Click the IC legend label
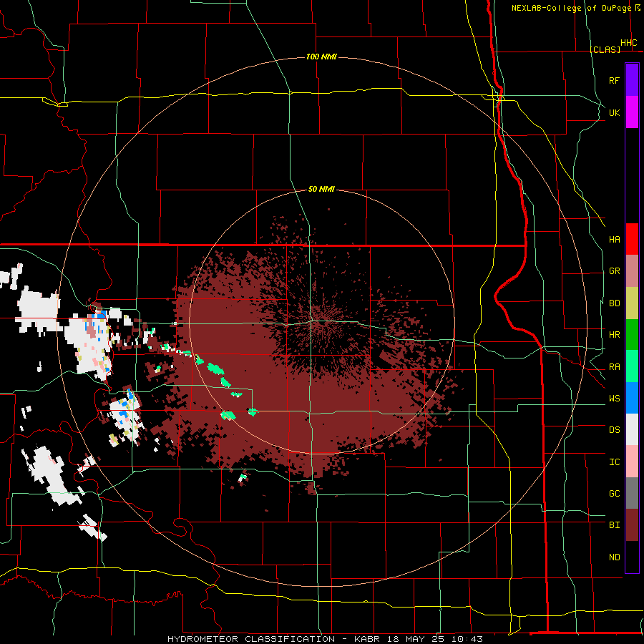The height and width of the screenshot is (644, 644). (x=615, y=462)
